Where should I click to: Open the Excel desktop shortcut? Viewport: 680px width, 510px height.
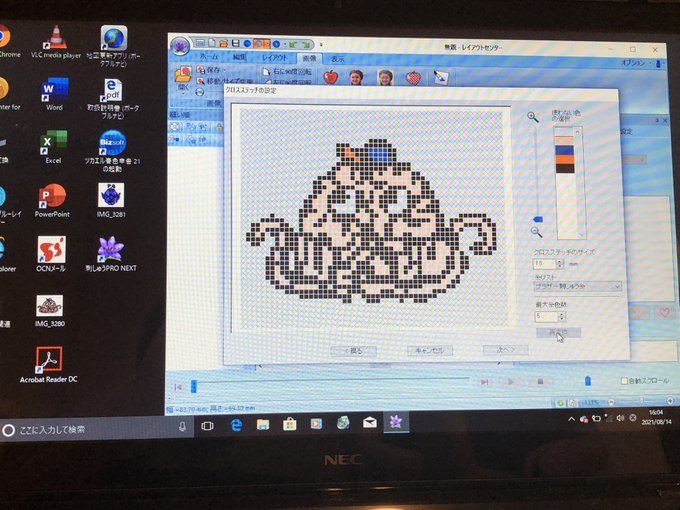tap(53, 147)
